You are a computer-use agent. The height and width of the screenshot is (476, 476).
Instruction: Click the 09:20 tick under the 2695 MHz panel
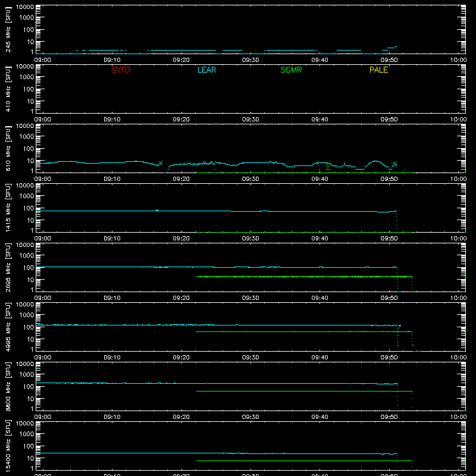181,298
